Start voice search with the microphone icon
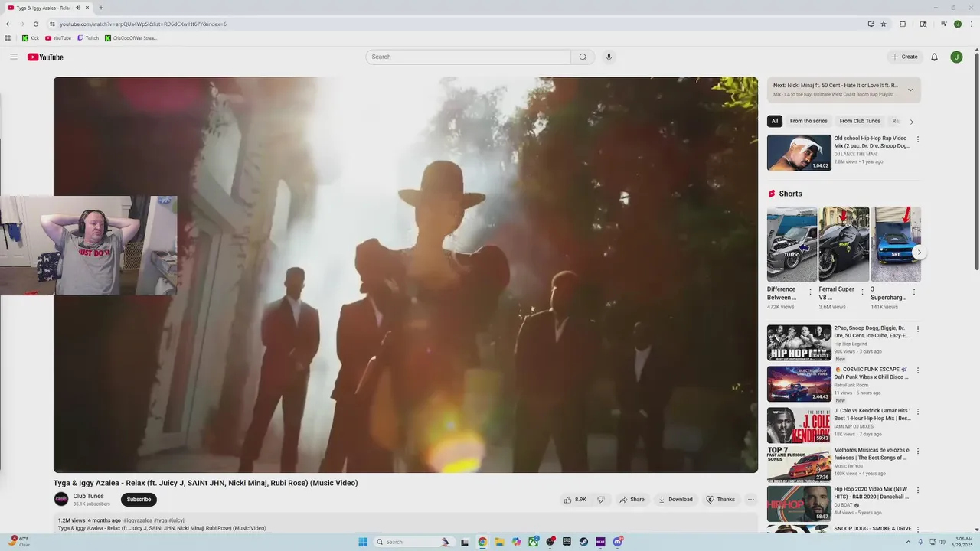Screen dimensions: 980x551 609,57
